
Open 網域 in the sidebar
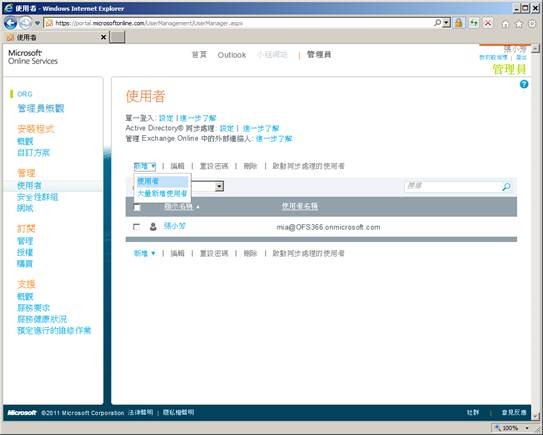[25, 208]
